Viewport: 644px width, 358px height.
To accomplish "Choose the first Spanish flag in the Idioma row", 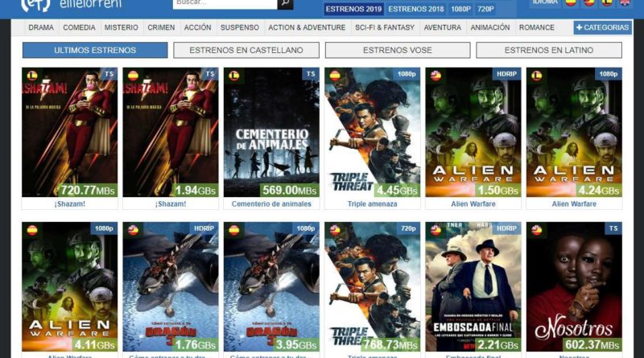I will 571,3.
